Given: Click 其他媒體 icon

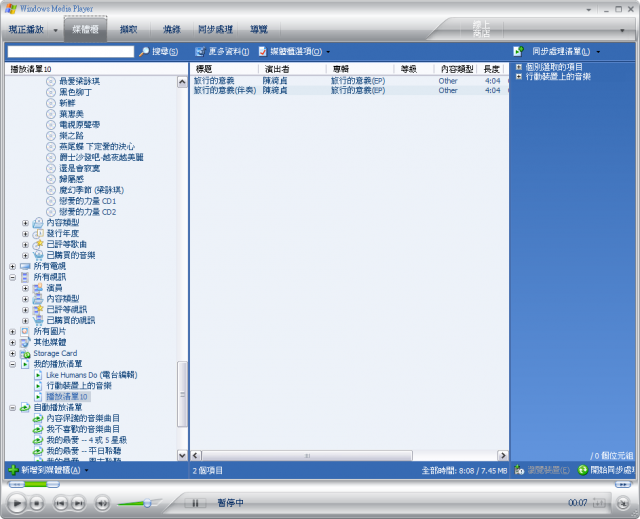Looking at the screenshot, I should tap(25, 343).
